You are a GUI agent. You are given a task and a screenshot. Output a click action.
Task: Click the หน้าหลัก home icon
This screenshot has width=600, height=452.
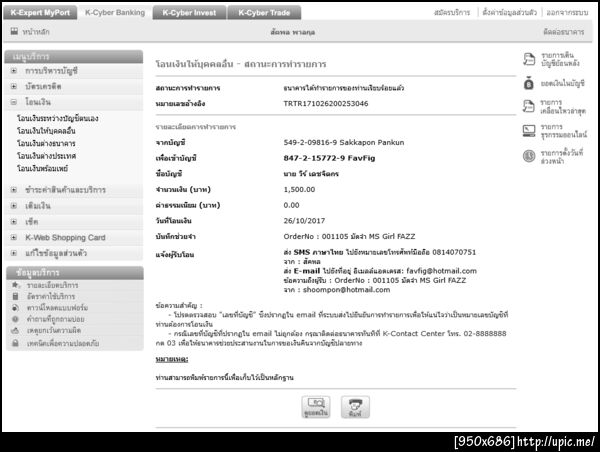pos(14,31)
